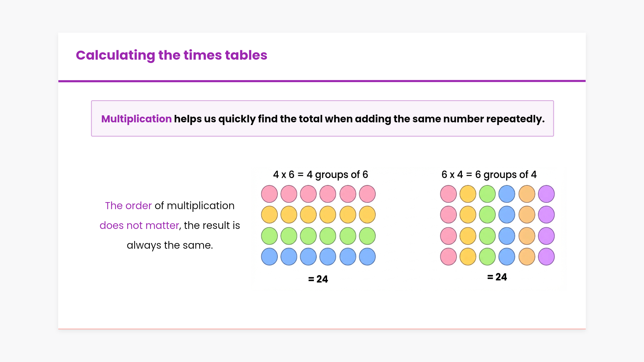Click "= 24" under the 4 x 6 array
Screen dimensions: 644x362
pyautogui.click(x=318, y=279)
